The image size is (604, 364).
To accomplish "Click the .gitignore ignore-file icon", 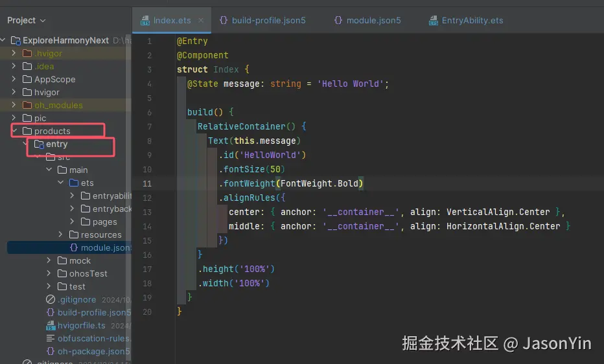I will [51, 299].
